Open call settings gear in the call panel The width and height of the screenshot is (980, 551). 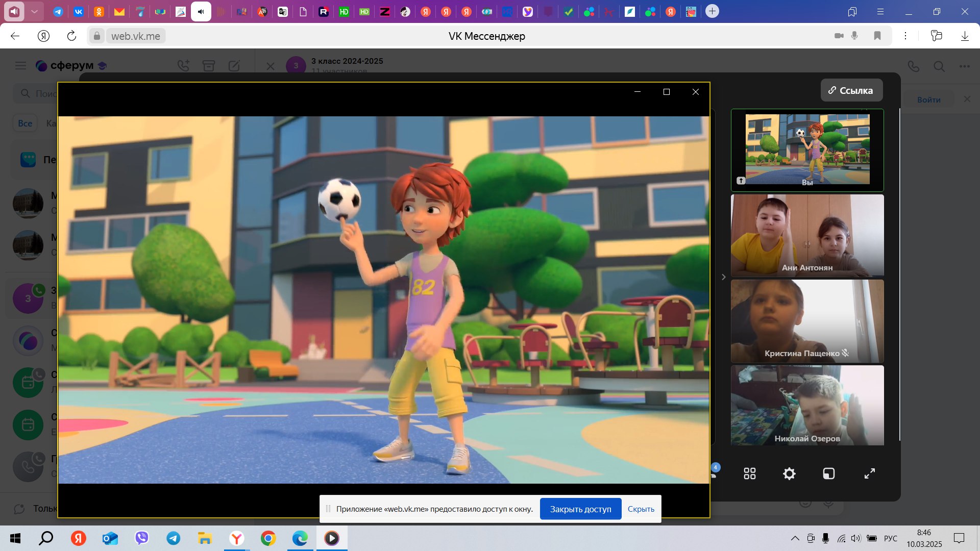pos(789,474)
